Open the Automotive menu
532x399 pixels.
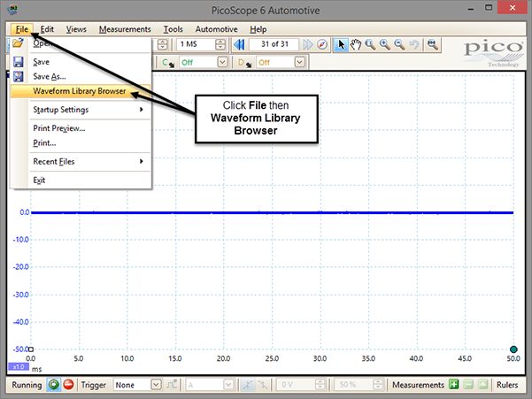pos(216,29)
